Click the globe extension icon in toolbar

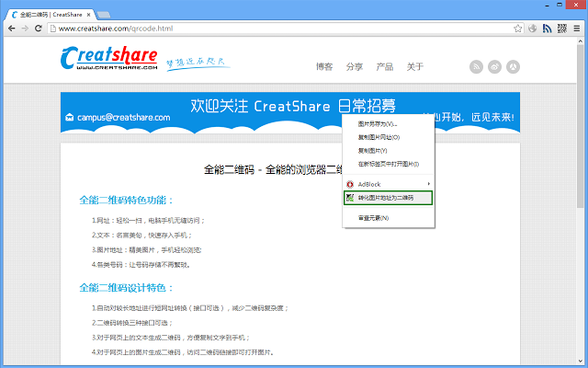point(532,29)
